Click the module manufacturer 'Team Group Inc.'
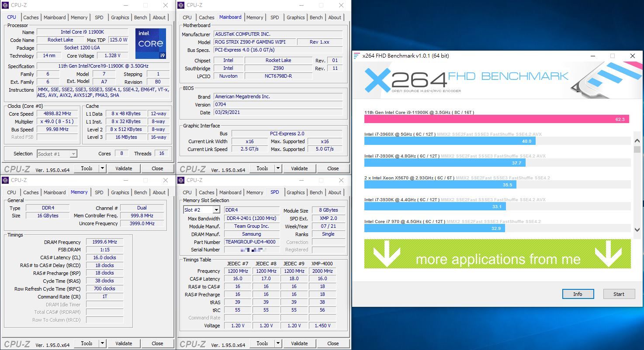This screenshot has height=350, width=644. click(x=252, y=226)
